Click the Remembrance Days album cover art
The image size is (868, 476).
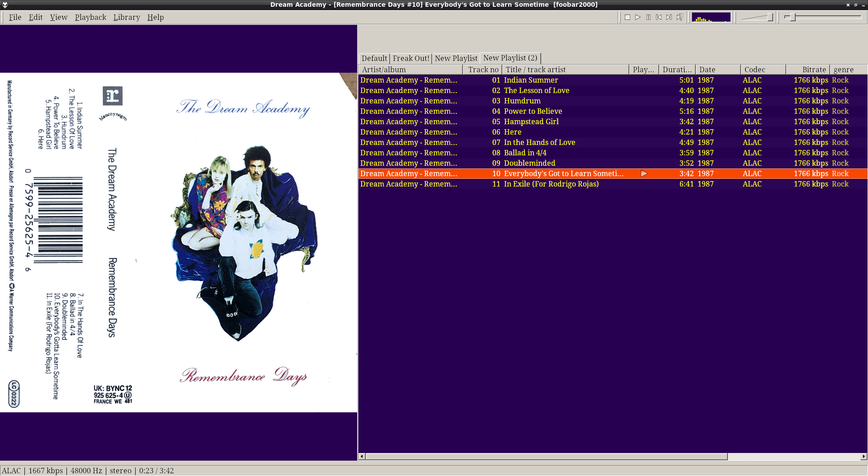click(x=179, y=243)
